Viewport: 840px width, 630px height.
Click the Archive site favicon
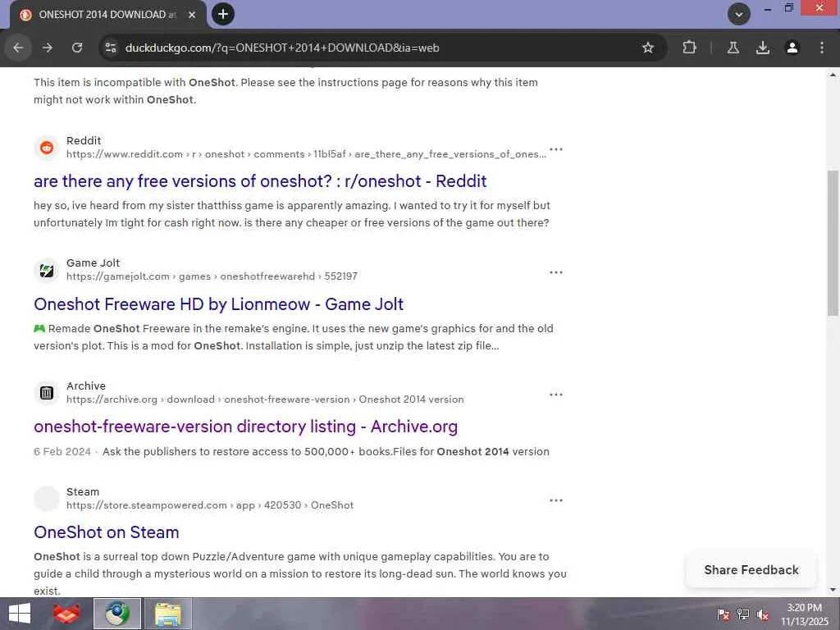coord(47,393)
